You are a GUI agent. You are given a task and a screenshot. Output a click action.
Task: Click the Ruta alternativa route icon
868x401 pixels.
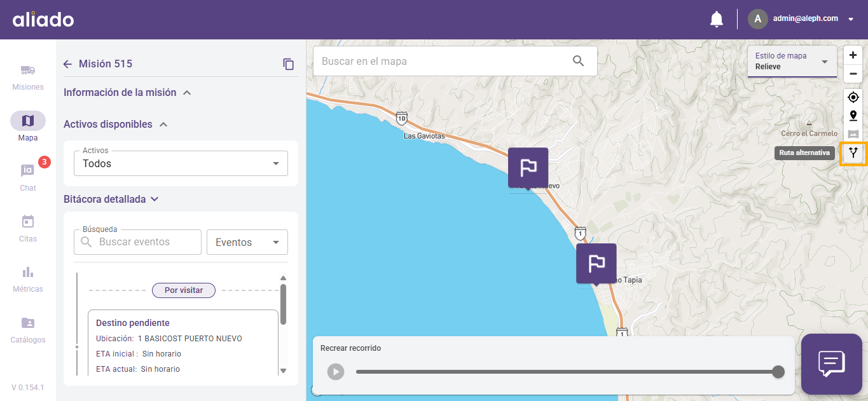pyautogui.click(x=853, y=153)
